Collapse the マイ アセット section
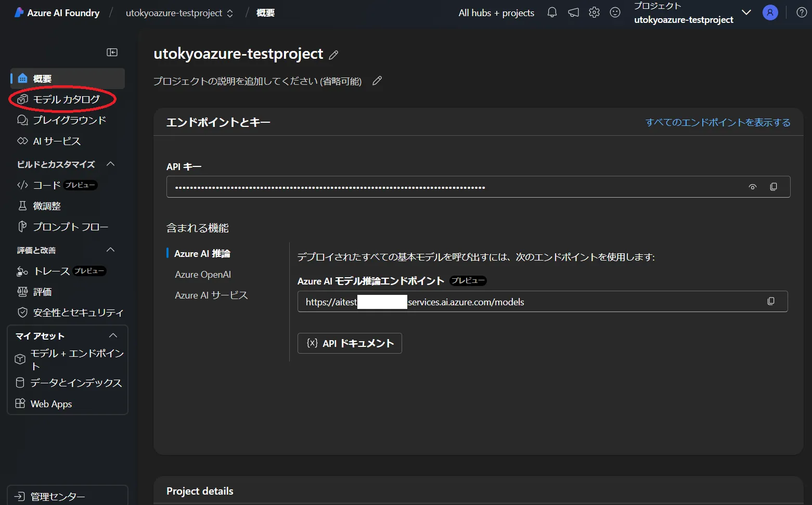 [x=113, y=335]
